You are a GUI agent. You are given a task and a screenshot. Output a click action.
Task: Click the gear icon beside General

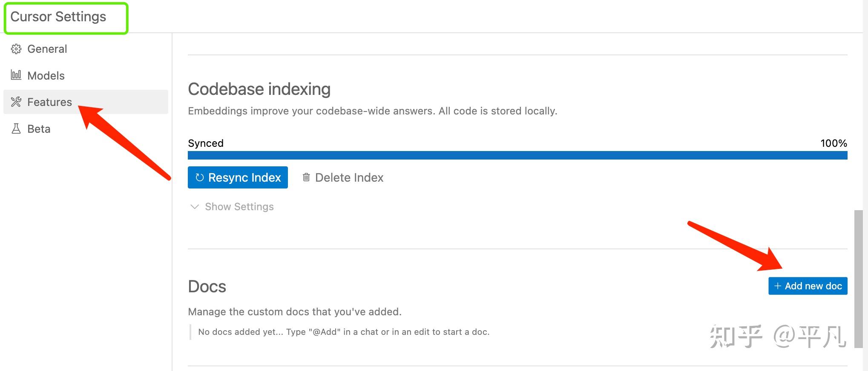pos(16,49)
